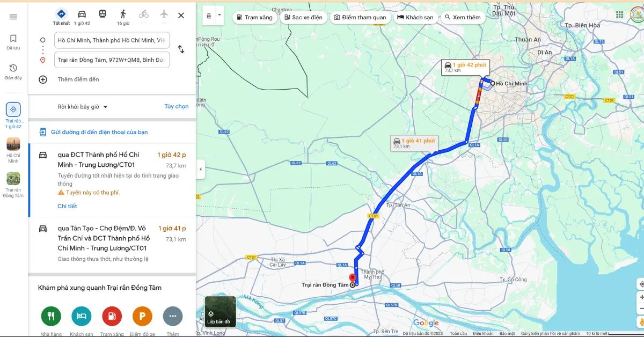Screen dimensions: 644x337
Task: Click the toll warning Tuyến này có thu phí
Action: [x=89, y=193]
